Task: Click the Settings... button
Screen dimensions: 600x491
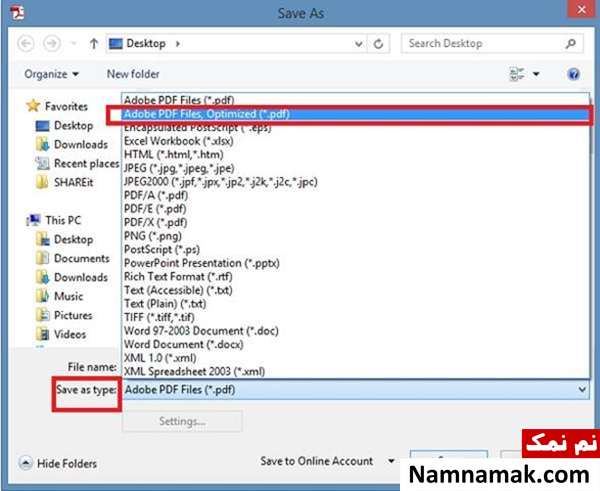Action: point(182,421)
